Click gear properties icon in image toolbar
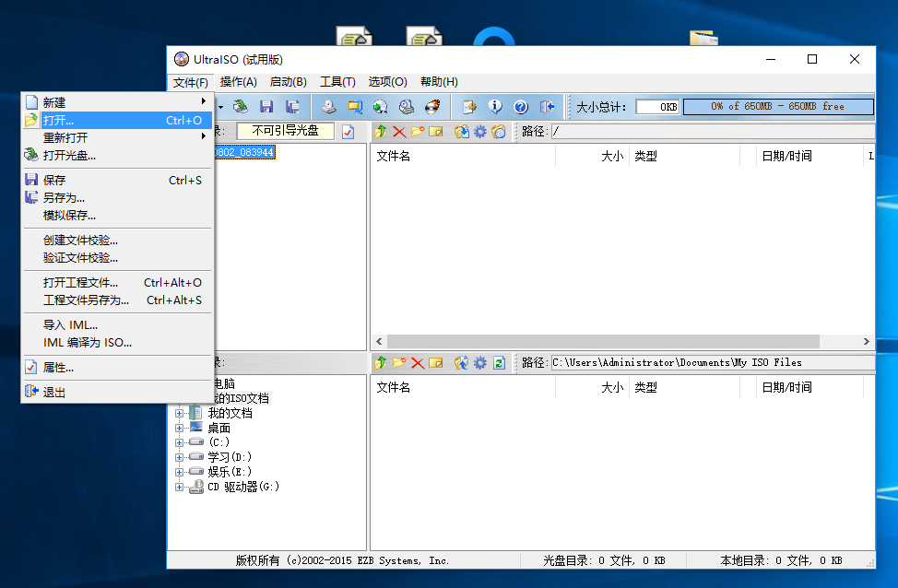 pyautogui.click(x=480, y=132)
